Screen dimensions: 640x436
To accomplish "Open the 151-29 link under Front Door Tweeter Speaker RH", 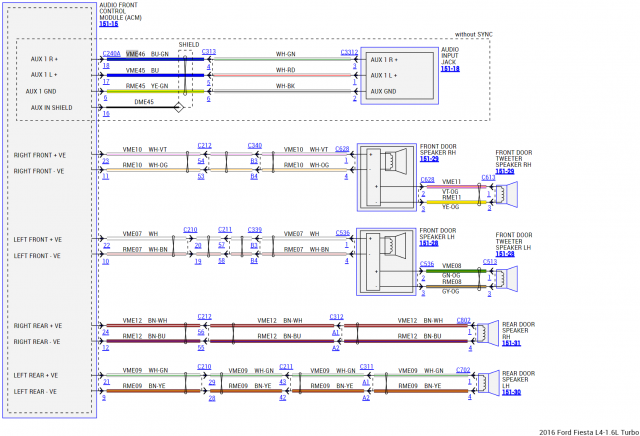I will point(508,171).
